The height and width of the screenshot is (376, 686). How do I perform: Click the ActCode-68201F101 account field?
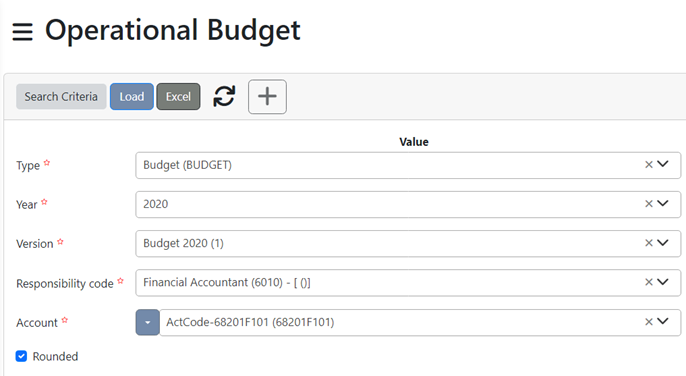[x=420, y=323]
